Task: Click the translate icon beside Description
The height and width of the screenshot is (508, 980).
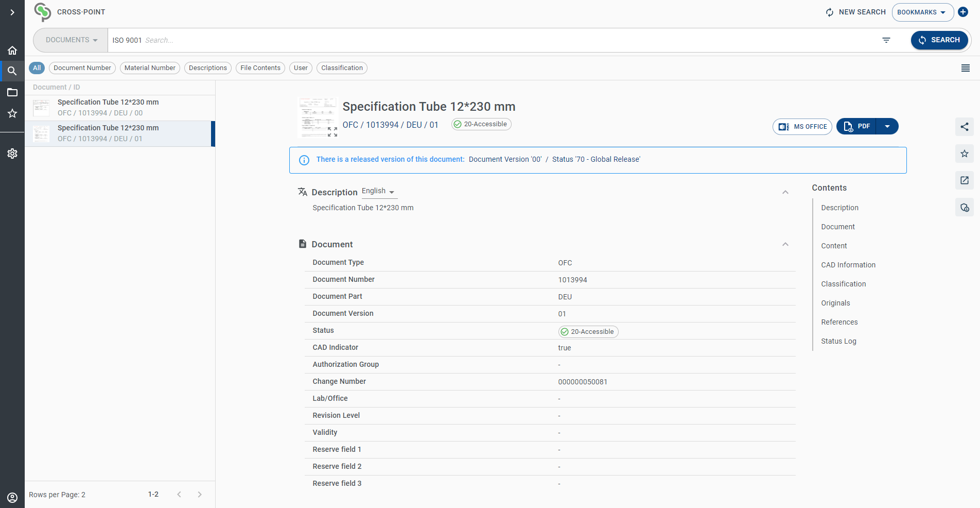Action: [303, 192]
